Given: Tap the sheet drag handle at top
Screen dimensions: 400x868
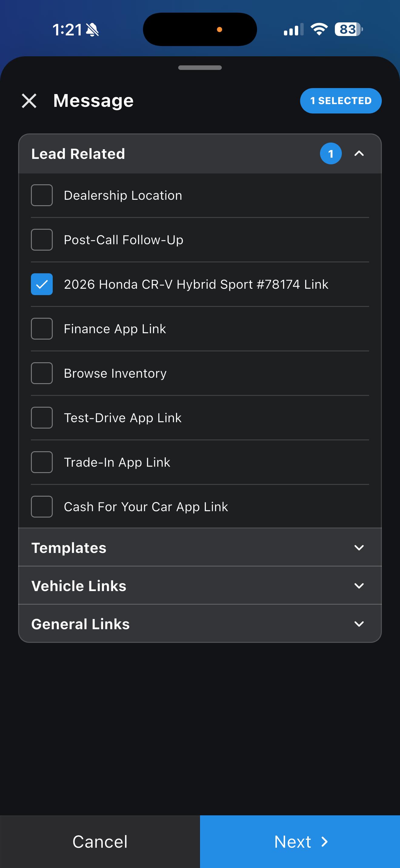Looking at the screenshot, I should coord(200,68).
